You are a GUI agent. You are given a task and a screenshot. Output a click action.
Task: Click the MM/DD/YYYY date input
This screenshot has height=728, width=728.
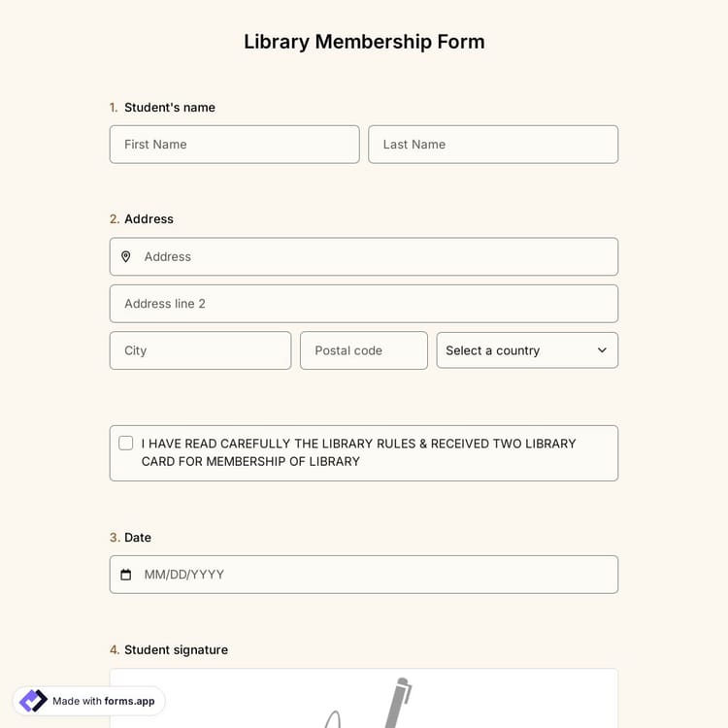pyautogui.click(x=374, y=575)
